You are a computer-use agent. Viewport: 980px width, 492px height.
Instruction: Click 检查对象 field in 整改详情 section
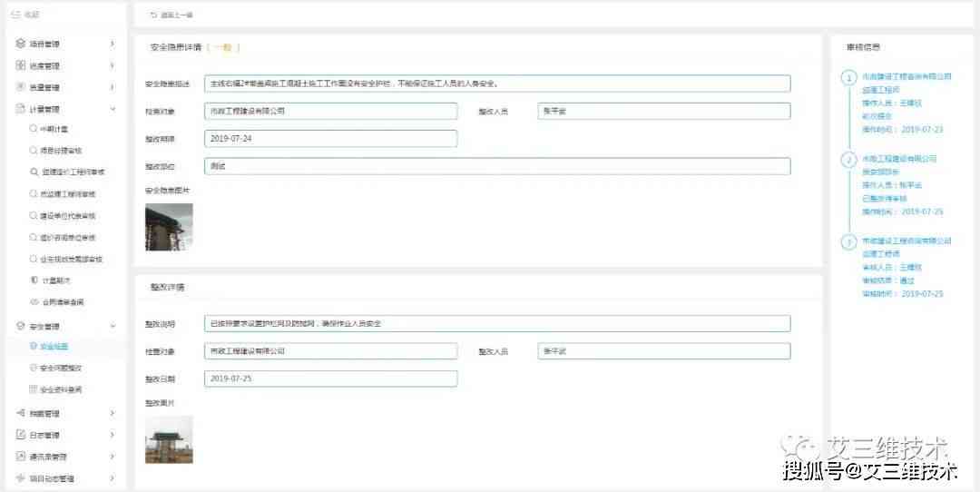(330, 351)
